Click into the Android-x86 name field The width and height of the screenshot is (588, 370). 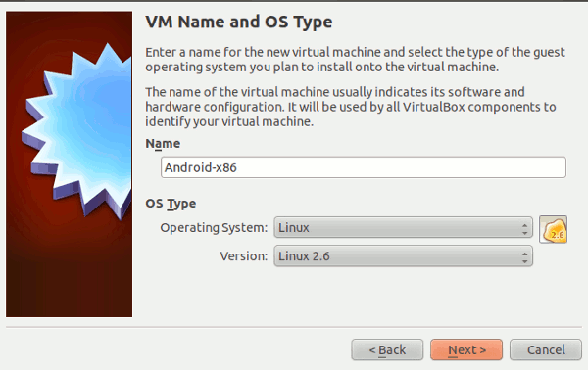coord(364,167)
